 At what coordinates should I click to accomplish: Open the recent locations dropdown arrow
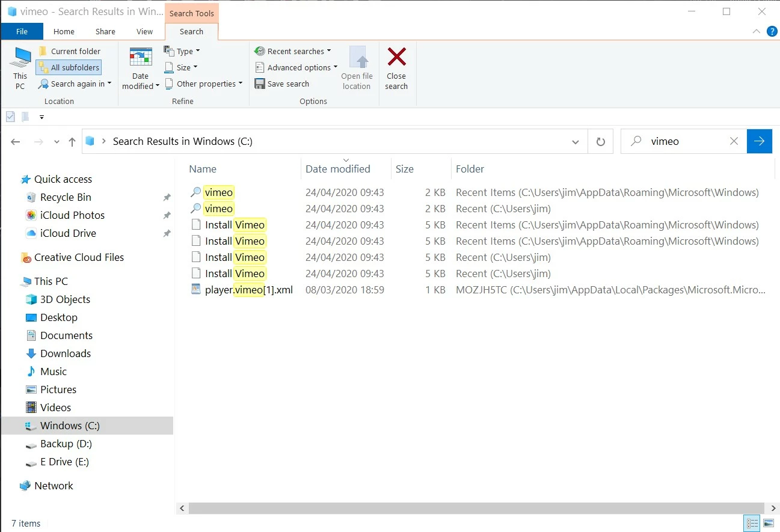click(57, 142)
